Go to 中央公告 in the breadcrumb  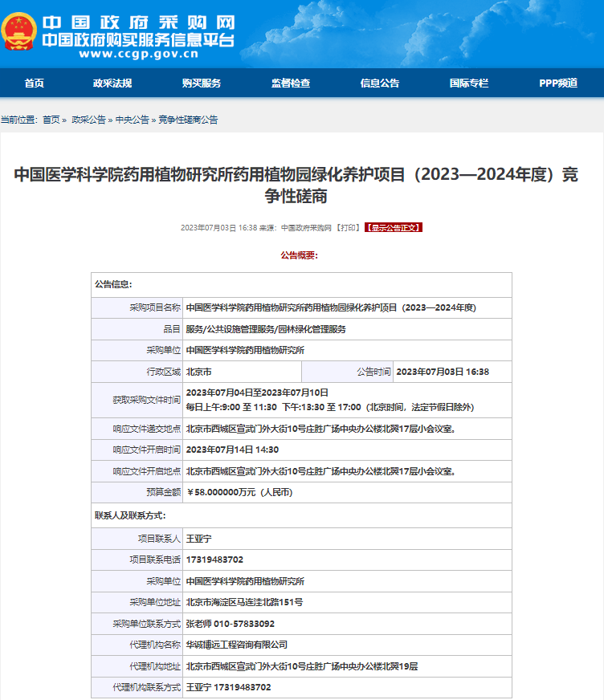click(x=132, y=120)
